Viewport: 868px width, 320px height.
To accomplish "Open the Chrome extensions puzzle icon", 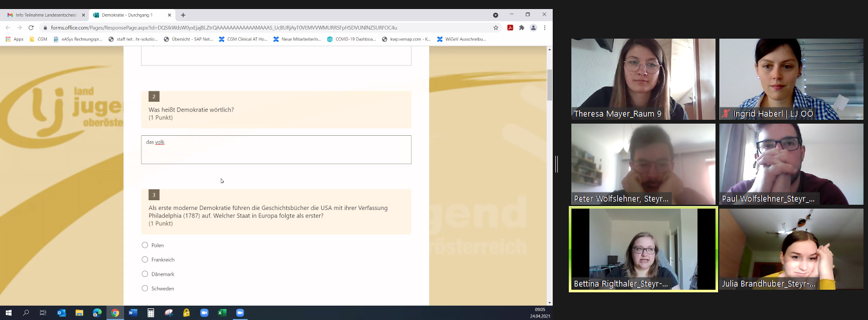I will point(521,28).
